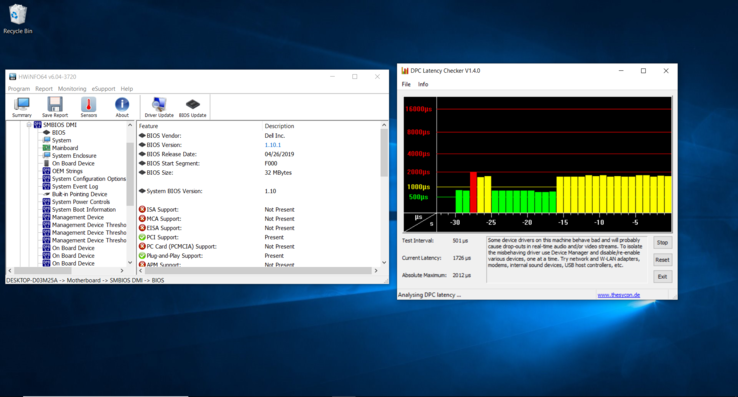The width and height of the screenshot is (738, 397).
Task: Minimize the DPC Latency Checker window
Action: (x=621, y=71)
